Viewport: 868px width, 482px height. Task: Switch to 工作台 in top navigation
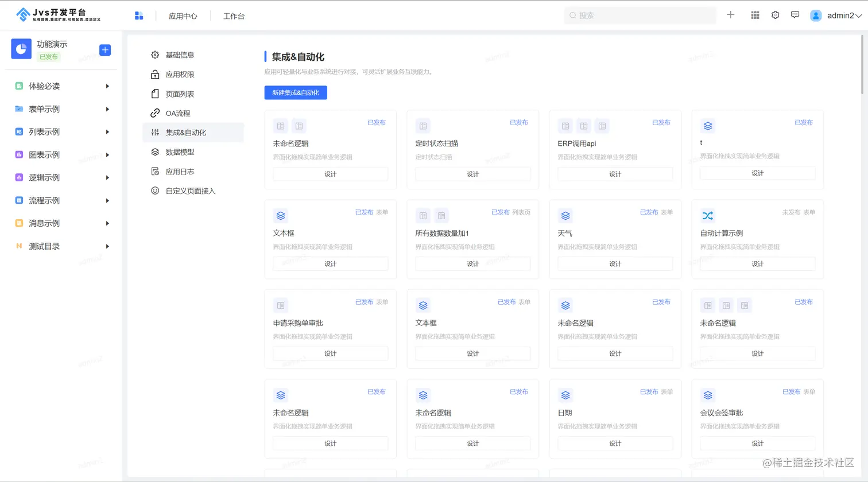[234, 16]
